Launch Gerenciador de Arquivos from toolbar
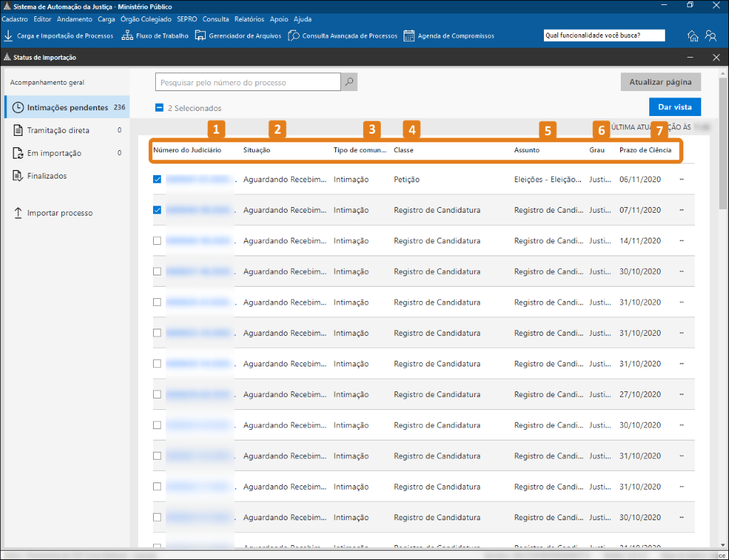This screenshot has height=560, width=729. pyautogui.click(x=201, y=36)
